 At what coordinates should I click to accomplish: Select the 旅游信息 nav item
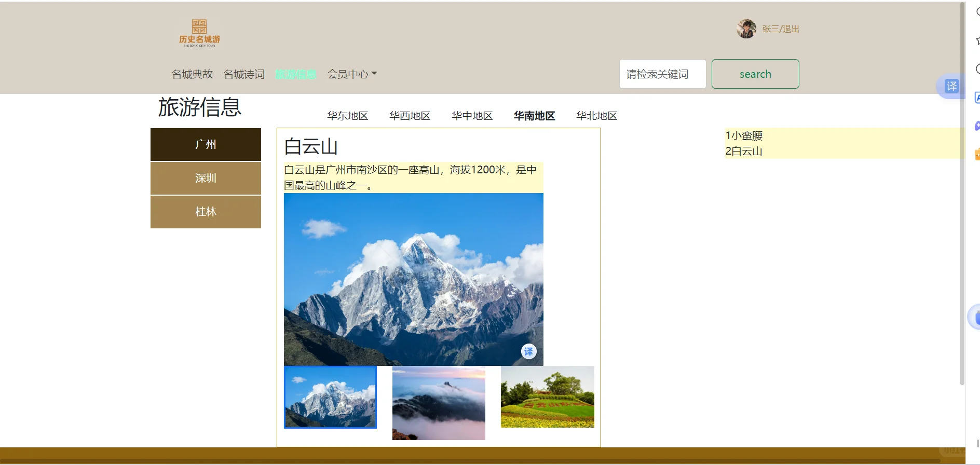click(295, 74)
